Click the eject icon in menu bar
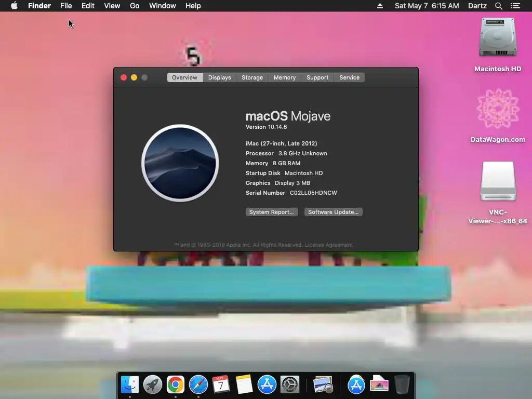 click(x=380, y=6)
